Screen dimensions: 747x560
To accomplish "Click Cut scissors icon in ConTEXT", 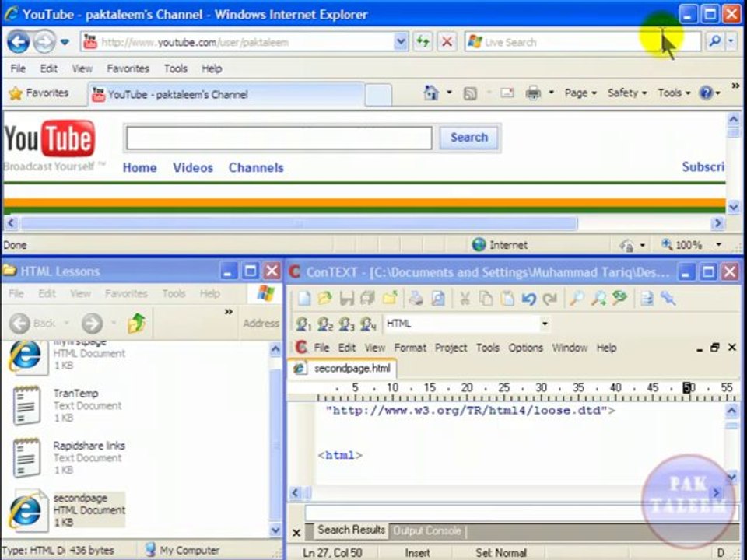I will (465, 298).
